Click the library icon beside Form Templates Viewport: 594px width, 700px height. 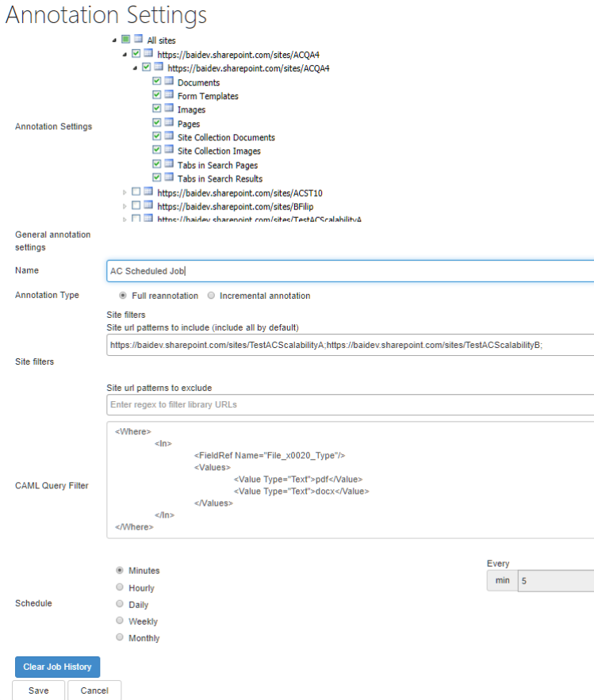point(168,95)
